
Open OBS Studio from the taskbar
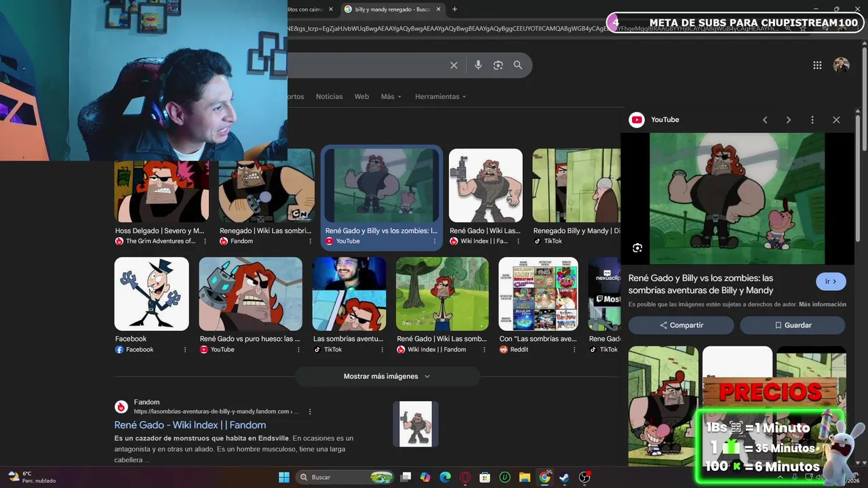tap(585, 477)
